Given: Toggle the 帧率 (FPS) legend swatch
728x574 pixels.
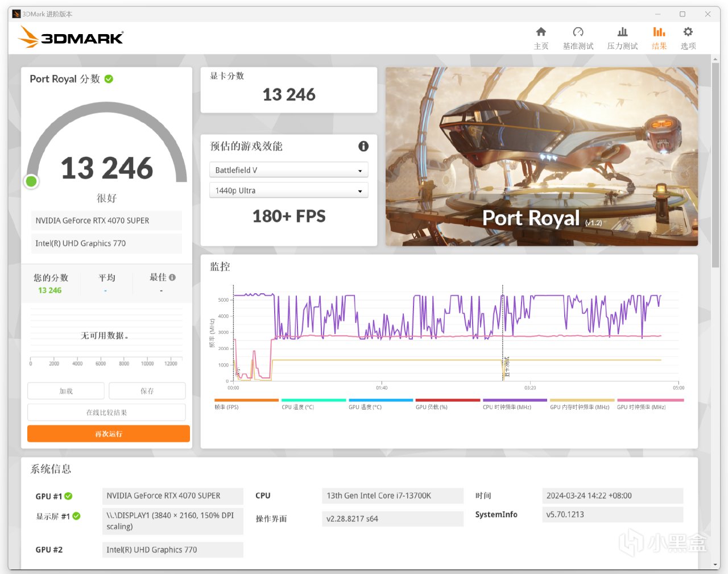Looking at the screenshot, I should (246, 400).
